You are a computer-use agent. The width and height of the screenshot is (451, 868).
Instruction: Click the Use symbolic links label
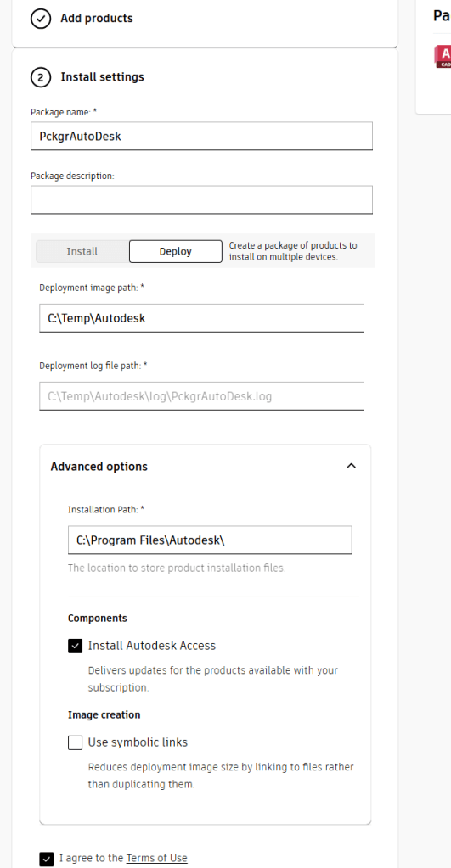tap(138, 742)
